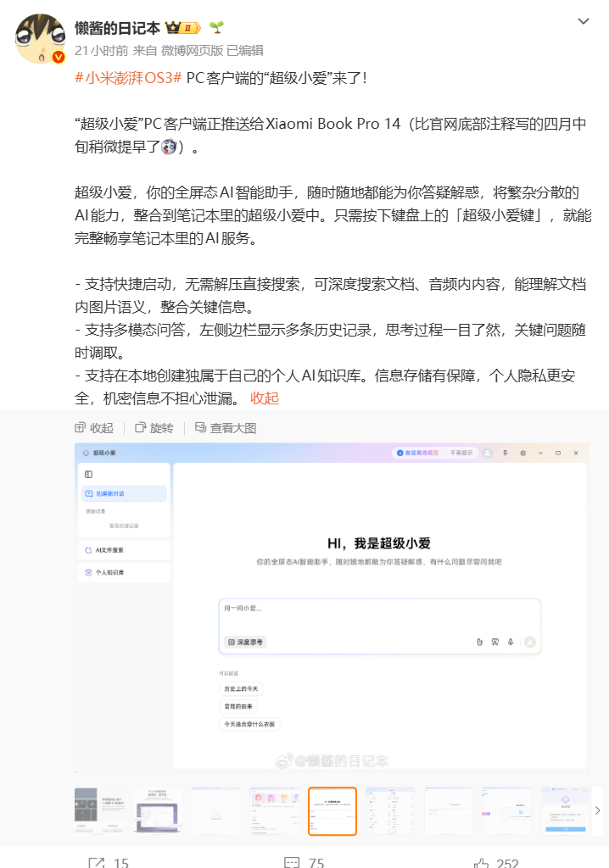Open the post options chevron menu
The width and height of the screenshot is (609, 868).
584,20
